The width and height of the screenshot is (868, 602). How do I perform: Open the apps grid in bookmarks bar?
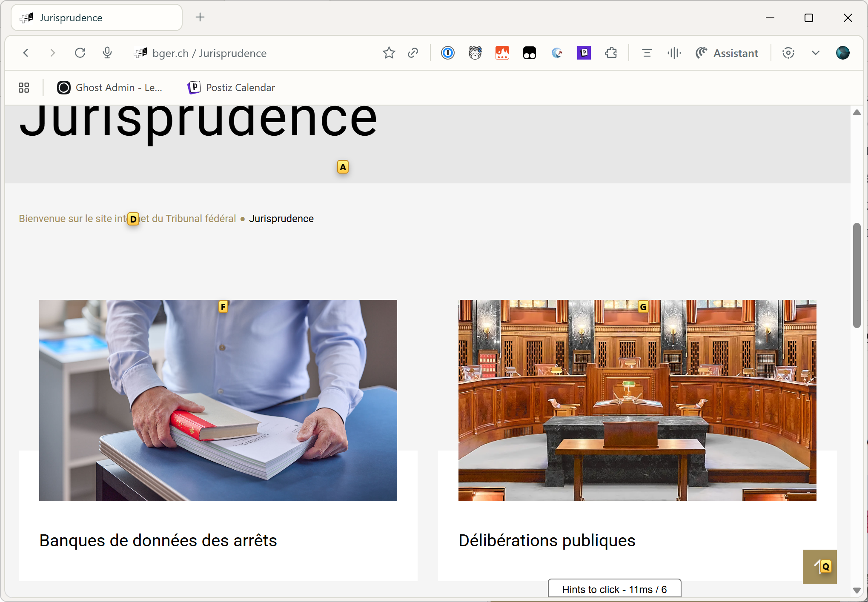point(24,88)
